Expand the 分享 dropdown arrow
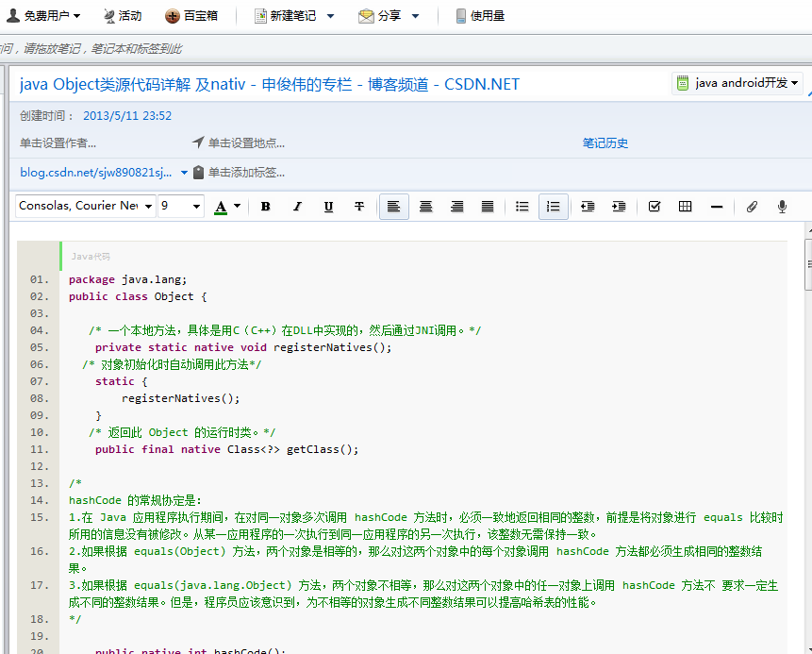Screen dimensions: 812x654 tap(415, 16)
